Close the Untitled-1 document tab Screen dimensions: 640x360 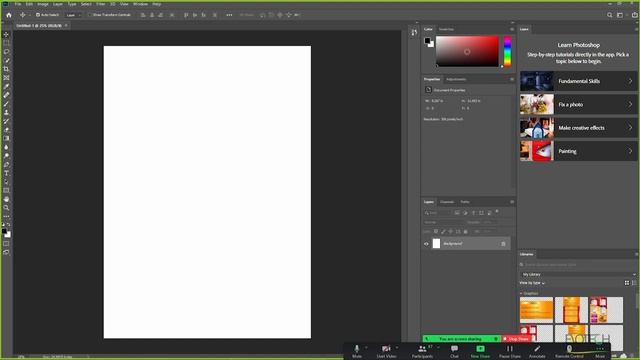tap(66, 25)
